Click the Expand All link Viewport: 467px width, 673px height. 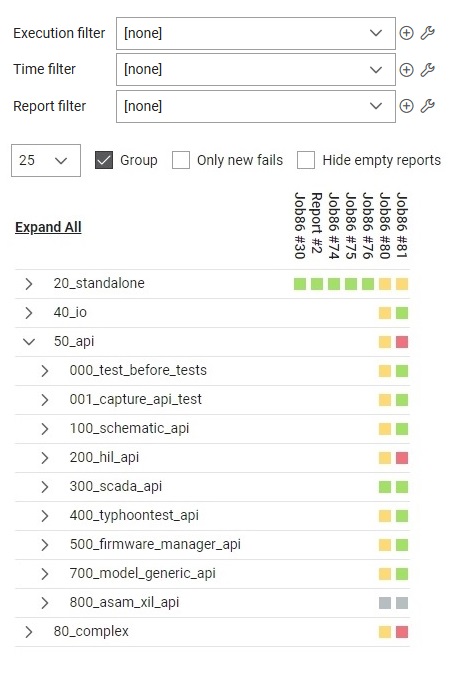pos(48,227)
